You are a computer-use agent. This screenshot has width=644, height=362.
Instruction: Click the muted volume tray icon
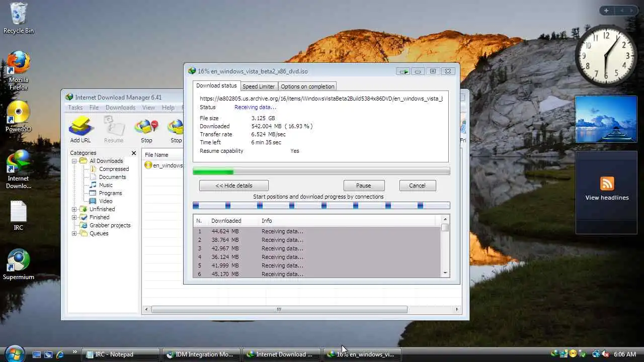click(605, 354)
